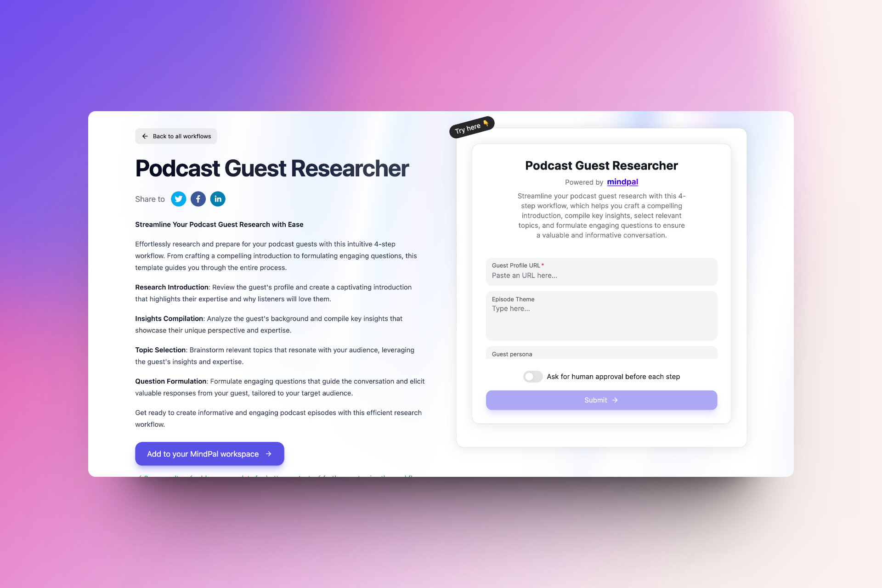This screenshot has width=882, height=588.
Task: Click the Twitter share icon
Action: 179,199
